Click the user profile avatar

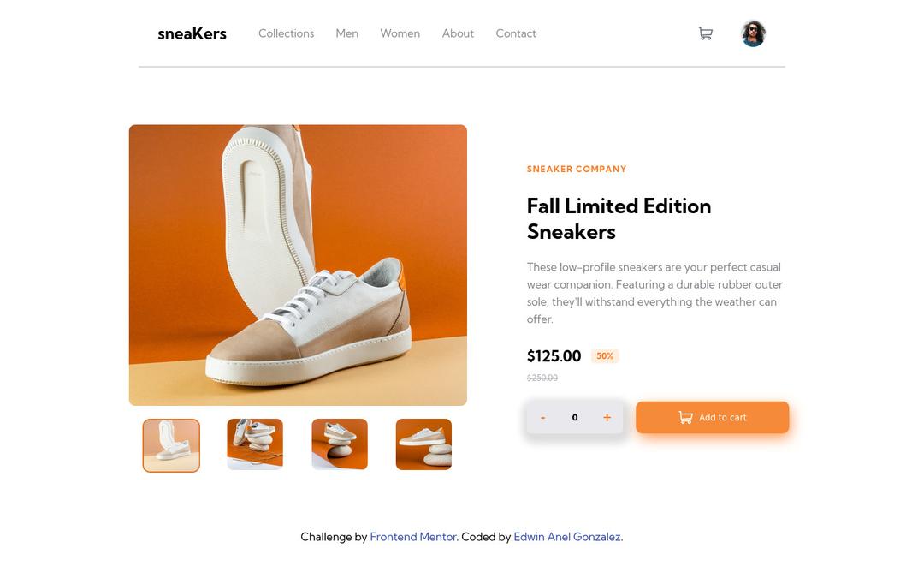(x=753, y=33)
